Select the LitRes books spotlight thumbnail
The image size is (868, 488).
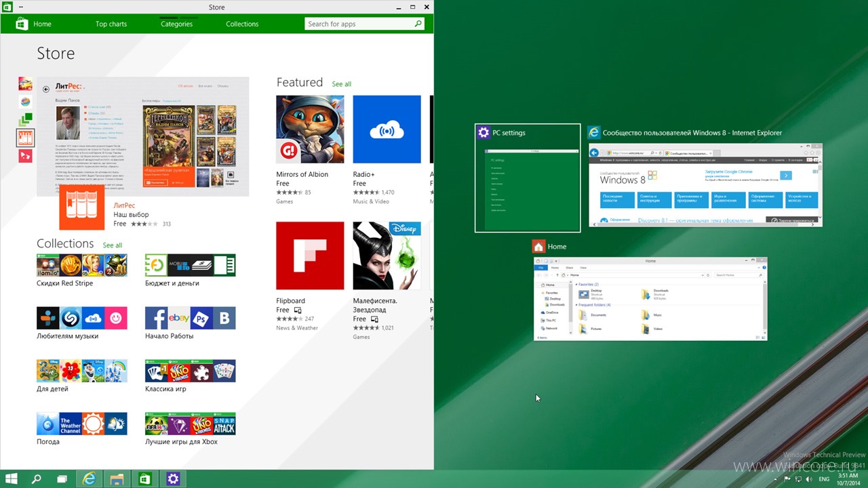click(25, 138)
